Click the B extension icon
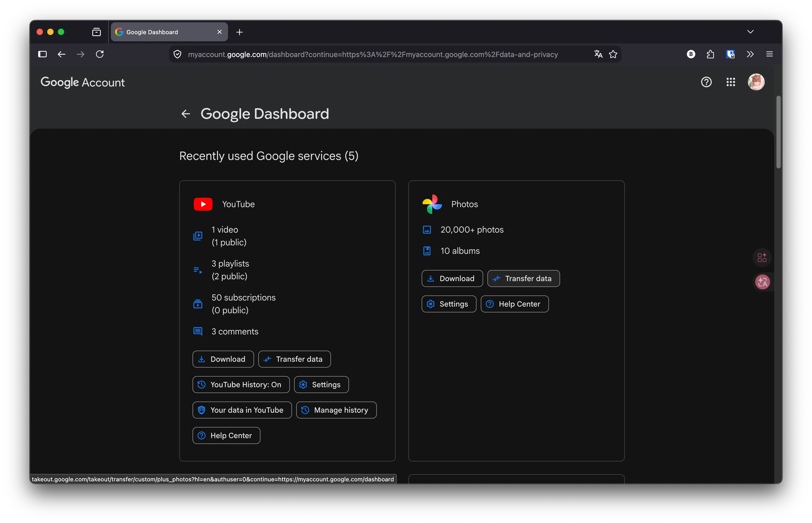 coord(691,54)
